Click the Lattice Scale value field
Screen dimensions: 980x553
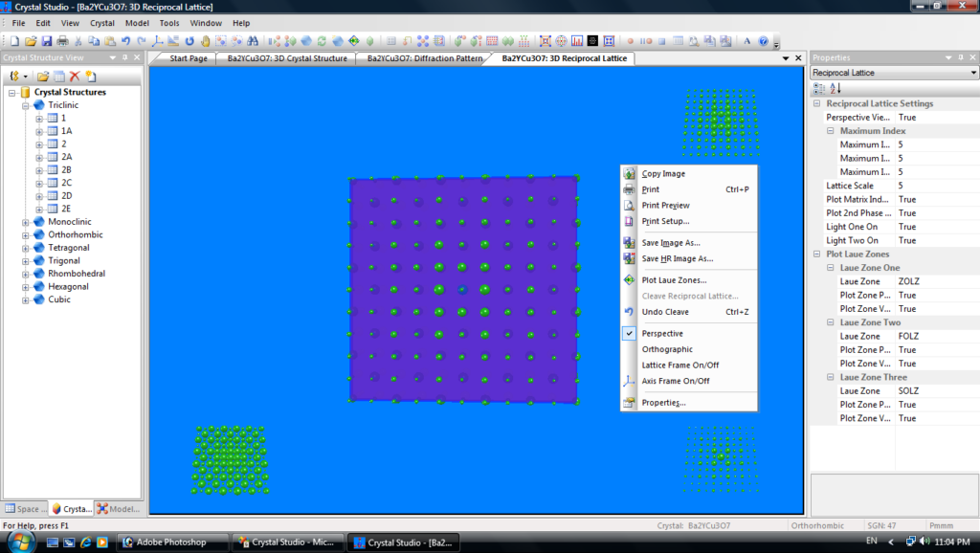[x=934, y=186]
